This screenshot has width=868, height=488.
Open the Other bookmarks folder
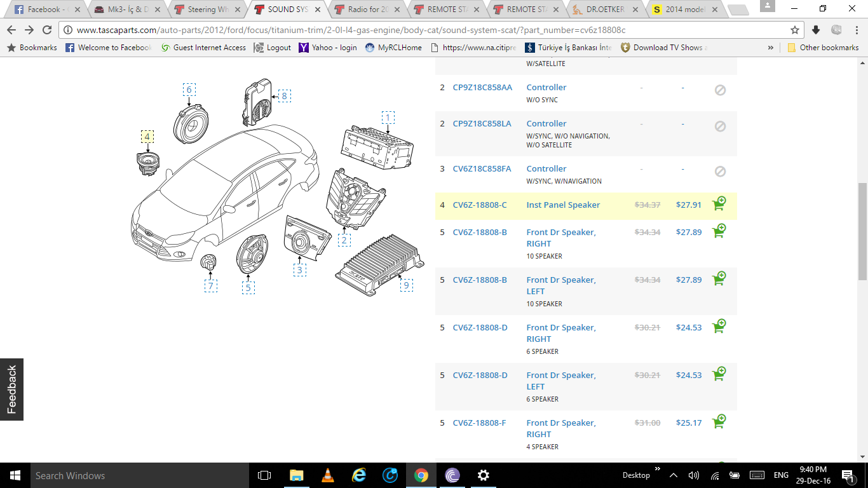tap(823, 48)
